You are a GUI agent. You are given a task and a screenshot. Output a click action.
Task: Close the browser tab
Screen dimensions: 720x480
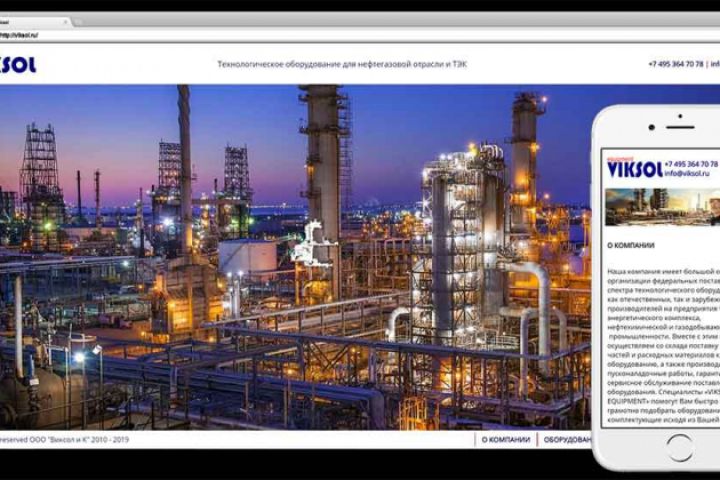point(66,22)
